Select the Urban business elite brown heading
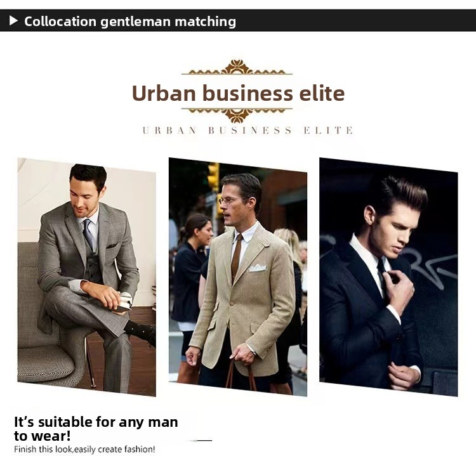Image resolution: width=476 pixels, height=456 pixels. pos(238,93)
